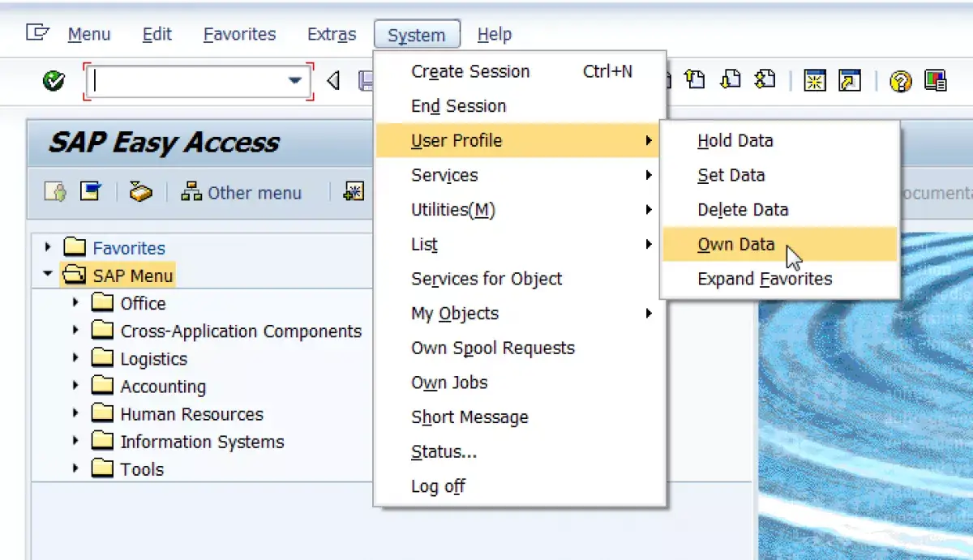
Task: Click the Other menu button
Action: click(241, 193)
